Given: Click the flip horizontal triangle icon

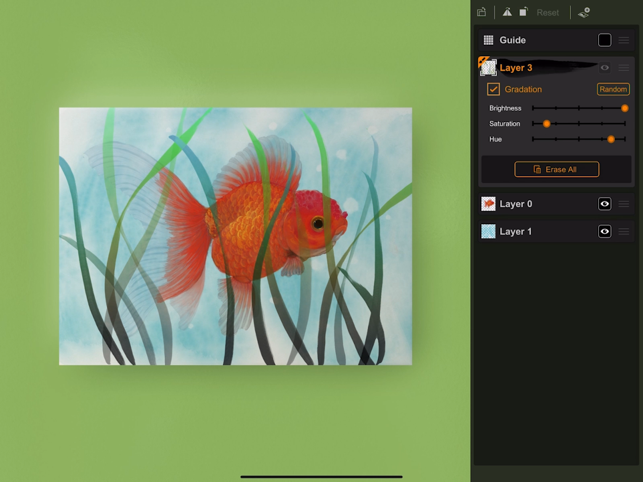Looking at the screenshot, I should [507, 12].
